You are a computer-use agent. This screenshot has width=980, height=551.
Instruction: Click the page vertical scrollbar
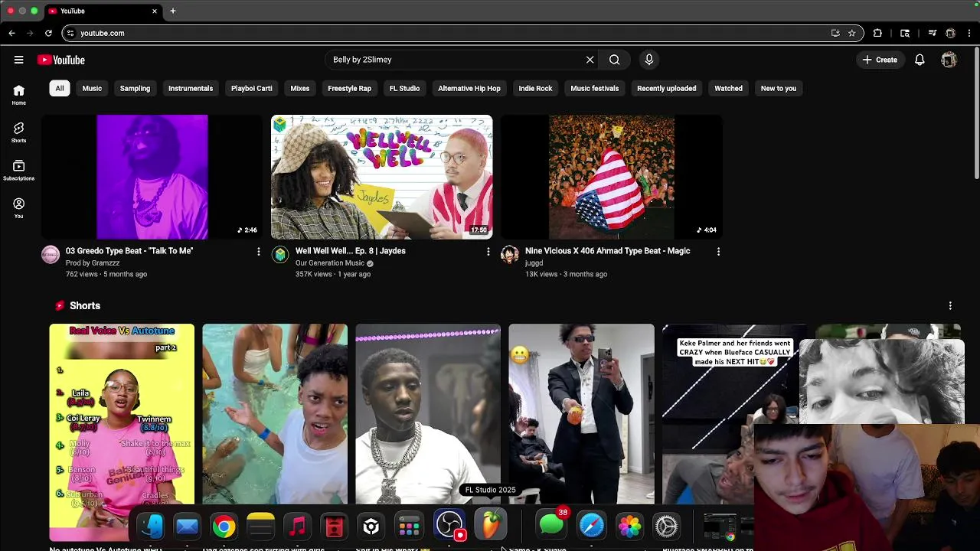click(976, 115)
